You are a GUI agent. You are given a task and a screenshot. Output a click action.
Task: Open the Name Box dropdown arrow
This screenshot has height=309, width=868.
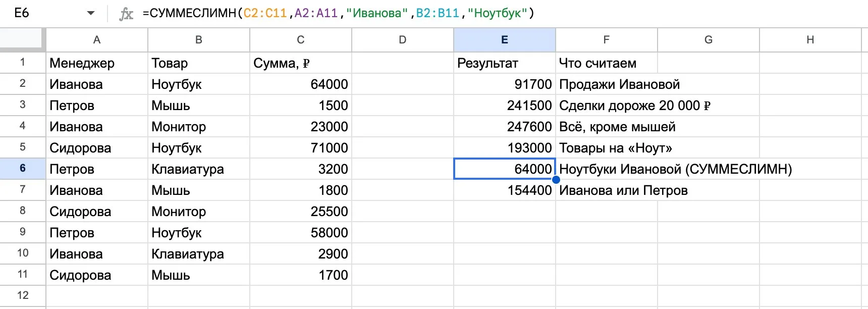[91, 13]
